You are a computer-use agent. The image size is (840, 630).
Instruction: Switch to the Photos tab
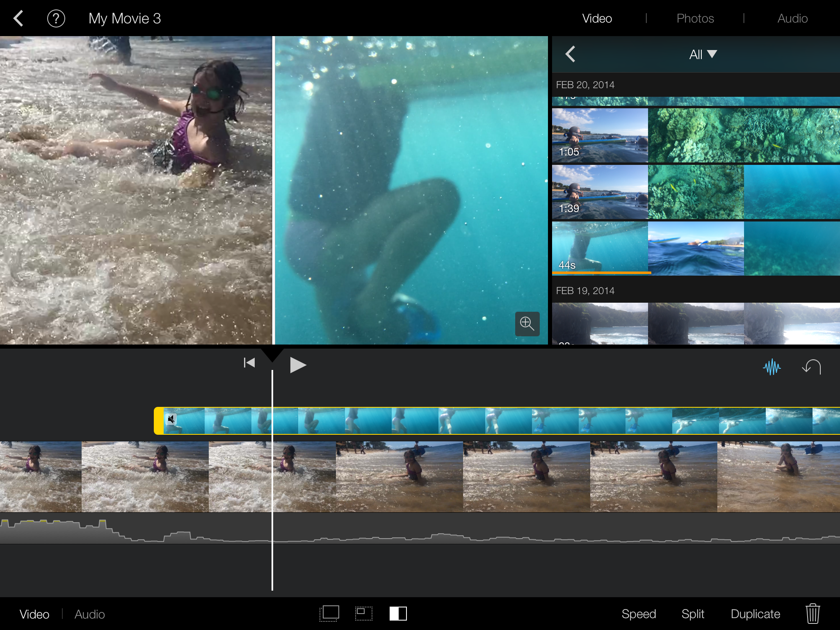pyautogui.click(x=695, y=18)
